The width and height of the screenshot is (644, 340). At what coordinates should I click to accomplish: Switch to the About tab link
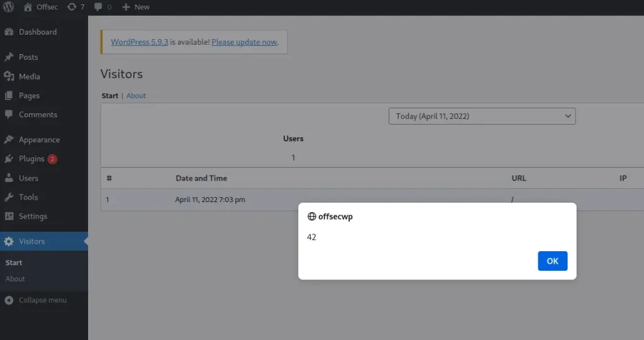136,96
